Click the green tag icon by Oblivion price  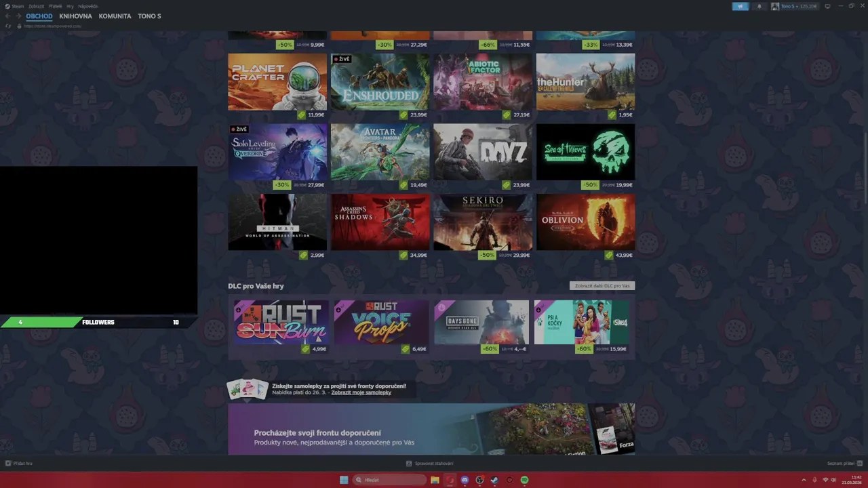[610, 256]
